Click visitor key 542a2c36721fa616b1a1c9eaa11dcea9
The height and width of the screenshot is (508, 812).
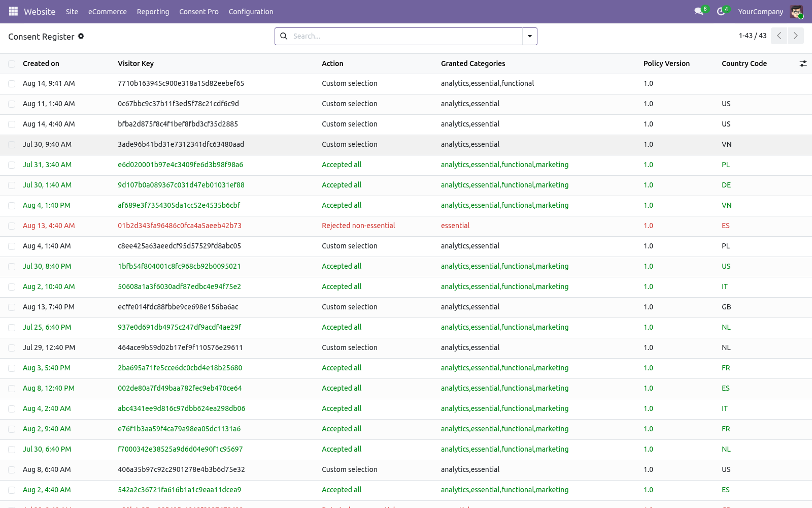179,490
